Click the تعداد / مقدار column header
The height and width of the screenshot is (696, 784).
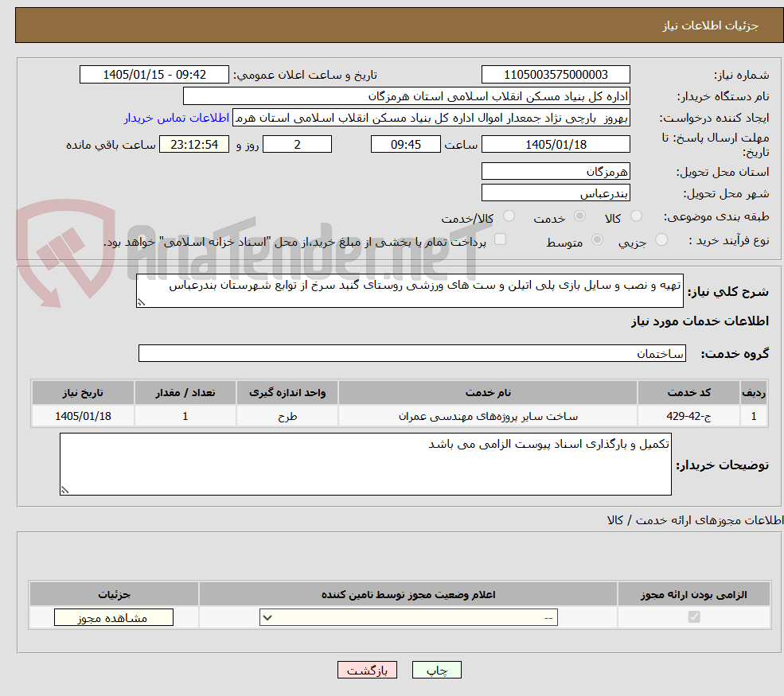pyautogui.click(x=185, y=393)
